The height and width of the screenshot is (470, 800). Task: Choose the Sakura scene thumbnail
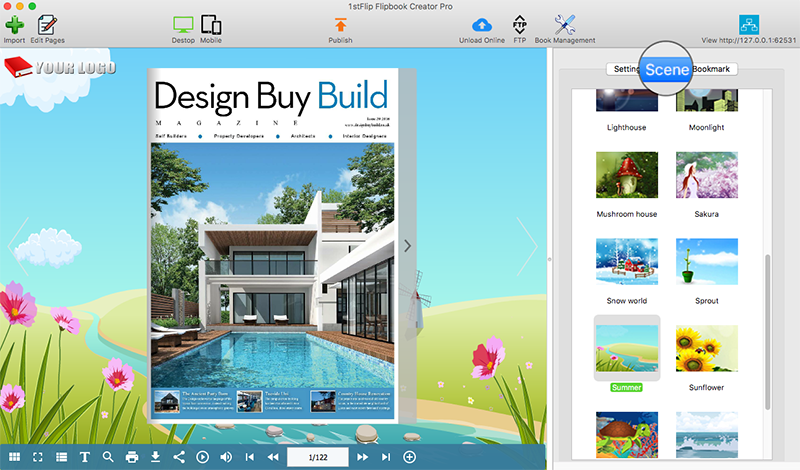click(707, 175)
